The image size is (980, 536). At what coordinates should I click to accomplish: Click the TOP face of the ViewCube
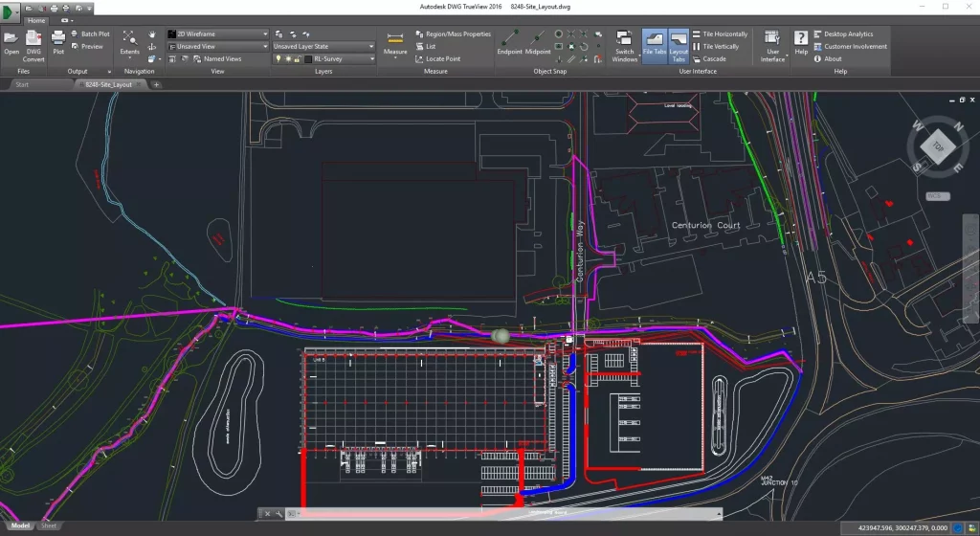[938, 146]
